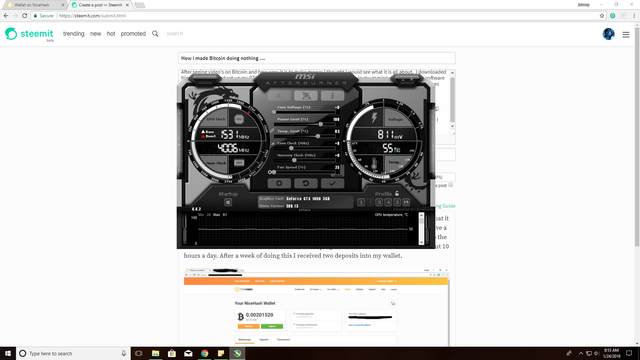This screenshot has height=360, width=640.
Task: Click the profile save button after slot 5
Action: click(406, 202)
